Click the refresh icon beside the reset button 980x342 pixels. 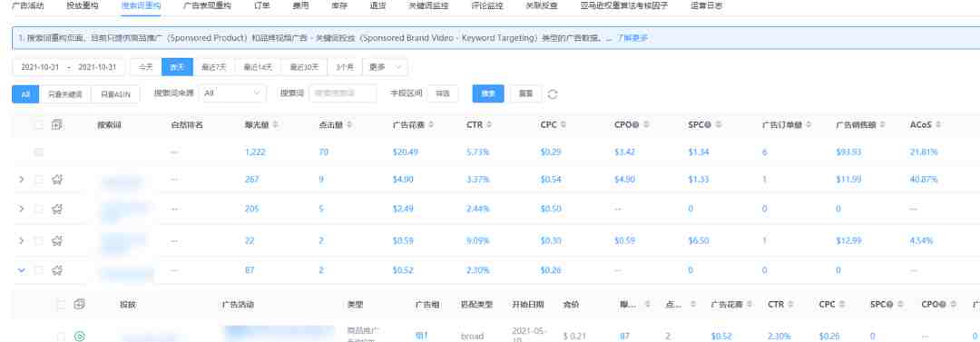coord(552,94)
